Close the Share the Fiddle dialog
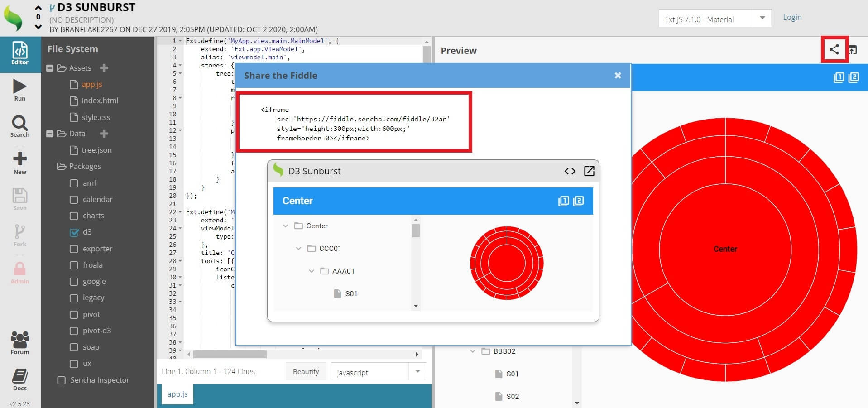 618,76
